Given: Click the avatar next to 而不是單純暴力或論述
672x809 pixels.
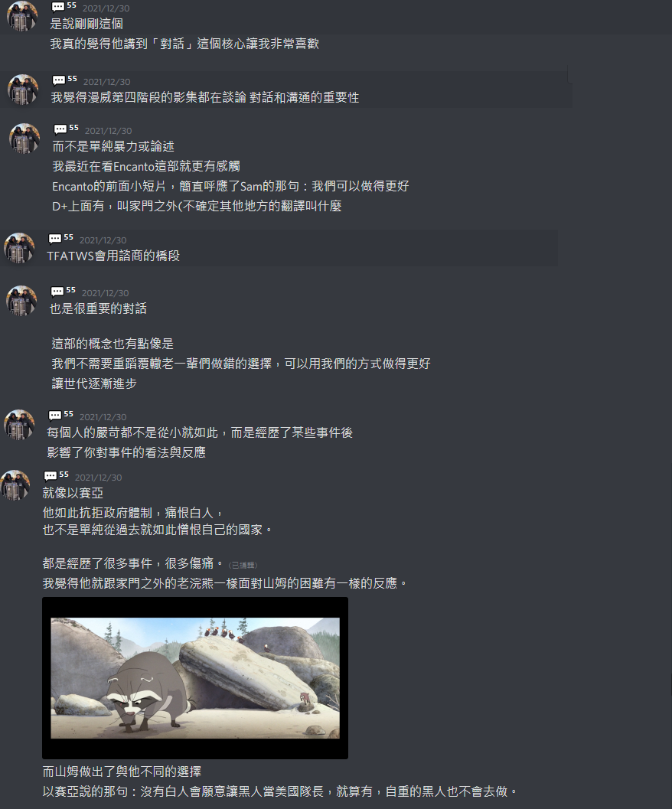Looking at the screenshot, I should pyautogui.click(x=24, y=139).
